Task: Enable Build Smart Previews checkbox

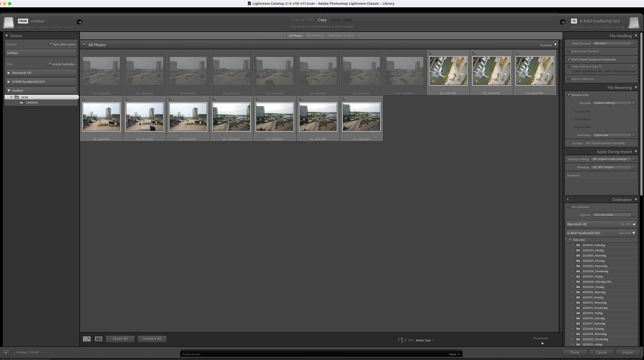Action: coord(569,51)
